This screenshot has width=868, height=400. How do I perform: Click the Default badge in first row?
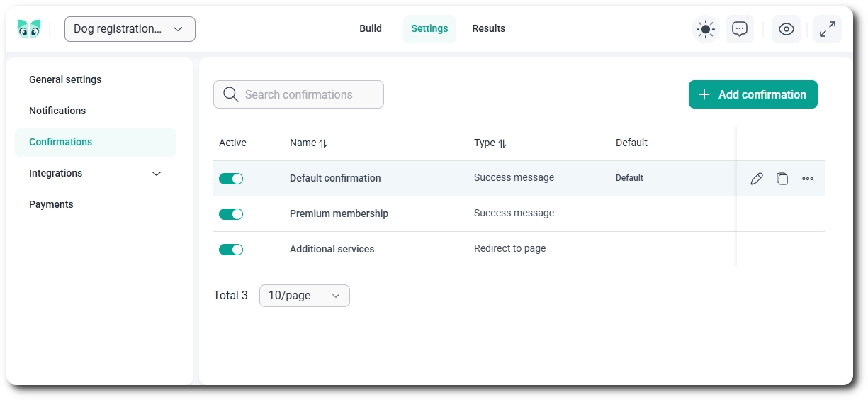point(629,179)
